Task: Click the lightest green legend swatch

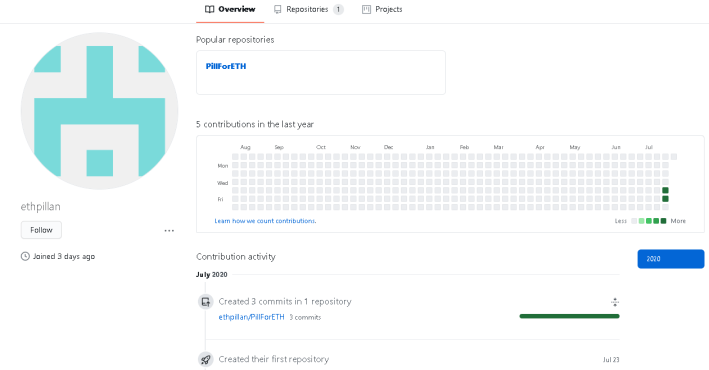Action: point(641,221)
